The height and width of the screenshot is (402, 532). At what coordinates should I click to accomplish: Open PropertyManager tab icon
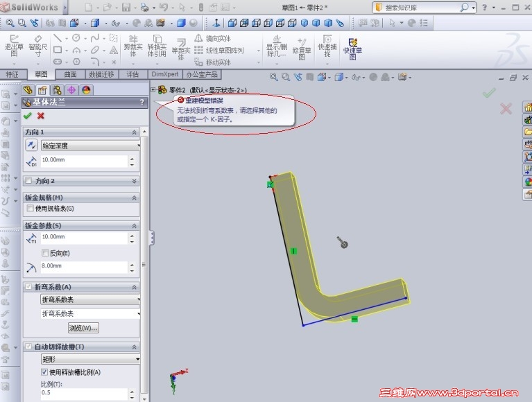click(42, 90)
